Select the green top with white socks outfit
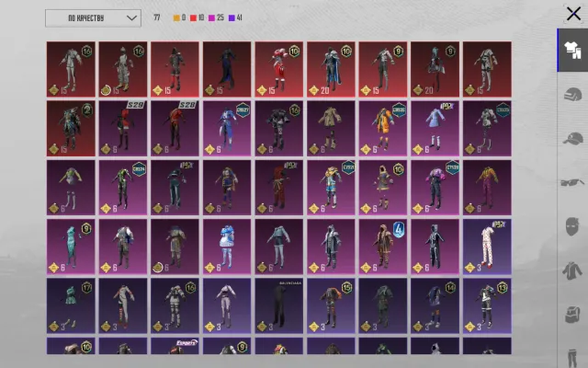The width and height of the screenshot is (588, 368). click(71, 188)
